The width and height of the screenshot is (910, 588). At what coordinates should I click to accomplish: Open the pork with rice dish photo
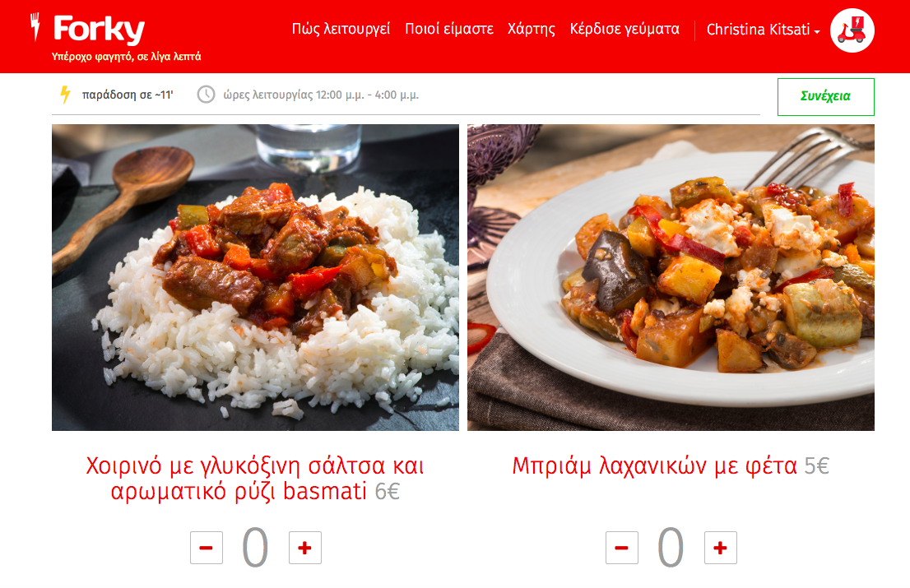click(255, 277)
